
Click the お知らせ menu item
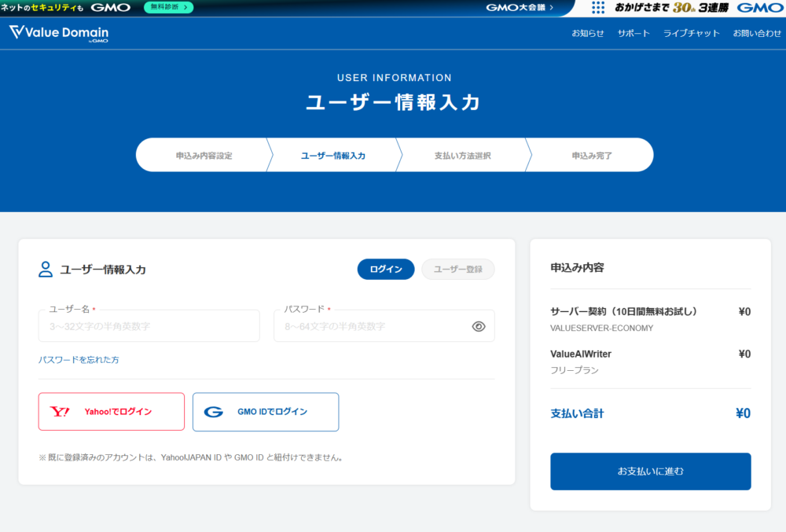point(588,33)
